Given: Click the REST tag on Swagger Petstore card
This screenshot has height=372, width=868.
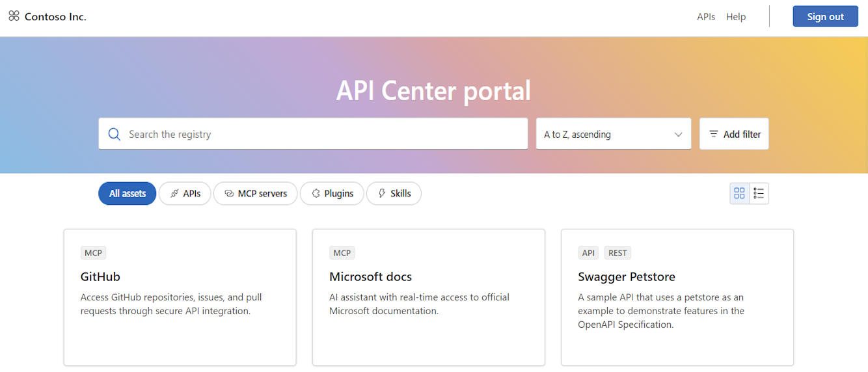Looking at the screenshot, I should pos(617,253).
